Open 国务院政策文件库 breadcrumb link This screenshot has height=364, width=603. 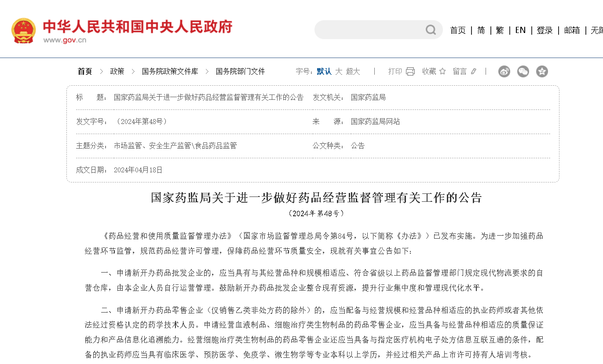(170, 71)
